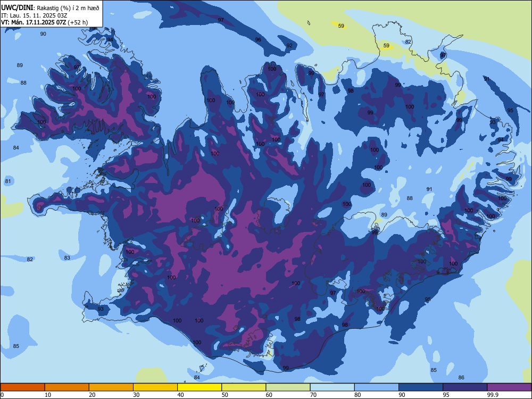Select the humidity value '83' on the map
This screenshot has width=532, height=399.
click(67, 258)
